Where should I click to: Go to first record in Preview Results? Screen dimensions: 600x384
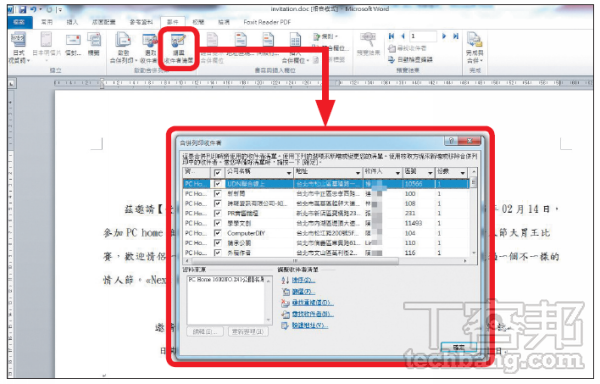[x=391, y=36]
